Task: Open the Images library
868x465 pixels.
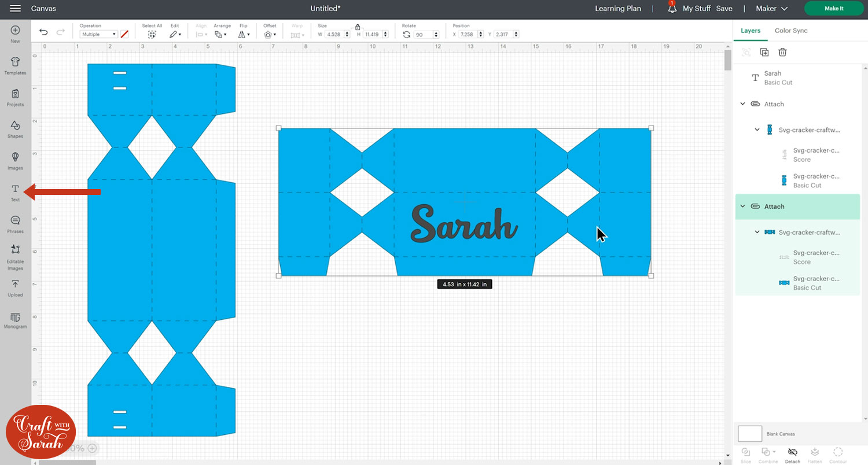Action: click(15, 160)
